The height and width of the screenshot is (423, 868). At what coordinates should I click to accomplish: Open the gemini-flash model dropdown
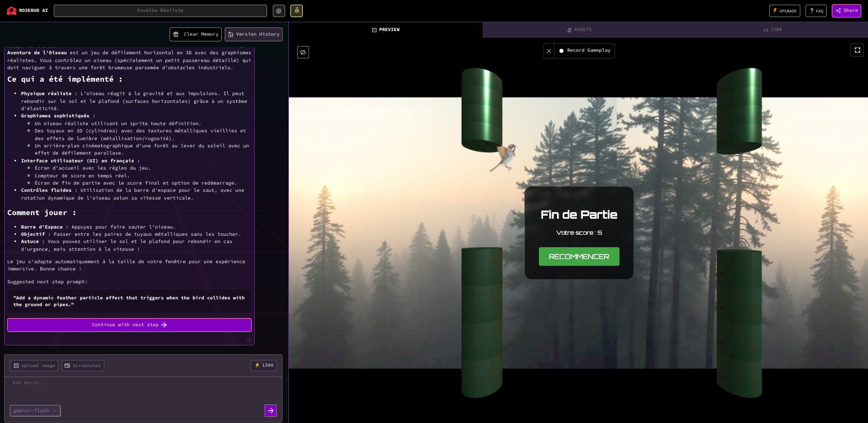pos(35,411)
